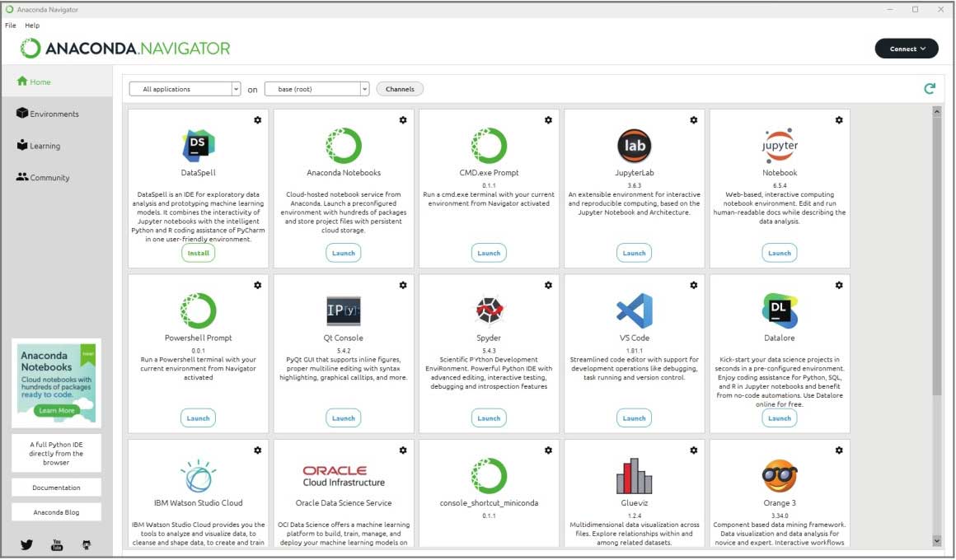Open the Help menu
Image resolution: width=956 pixels, height=560 pixels.
coord(32,26)
